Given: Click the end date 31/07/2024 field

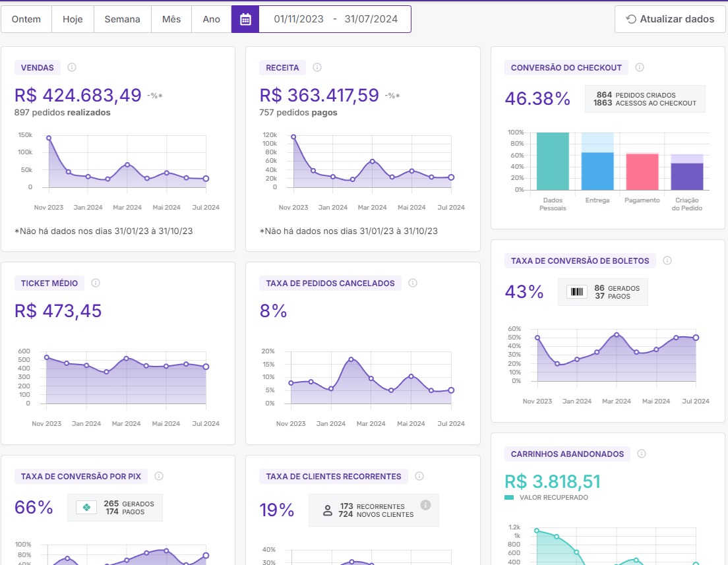Looking at the screenshot, I should [x=371, y=19].
